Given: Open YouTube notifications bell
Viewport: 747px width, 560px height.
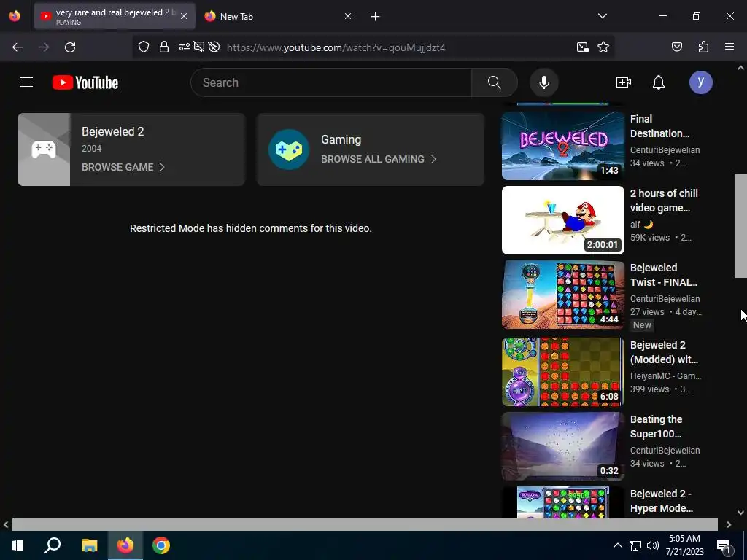Looking at the screenshot, I should [x=659, y=82].
